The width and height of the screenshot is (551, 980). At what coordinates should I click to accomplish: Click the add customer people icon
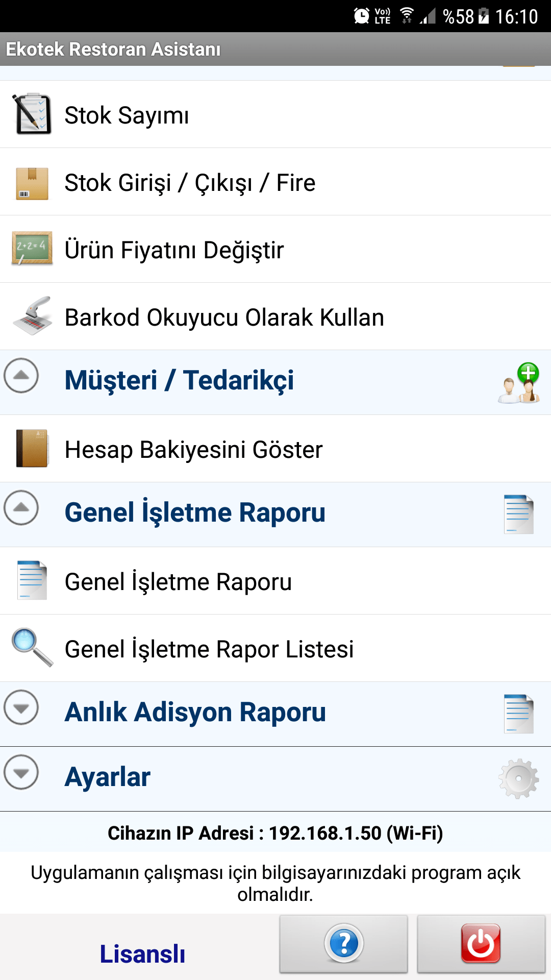click(x=519, y=383)
